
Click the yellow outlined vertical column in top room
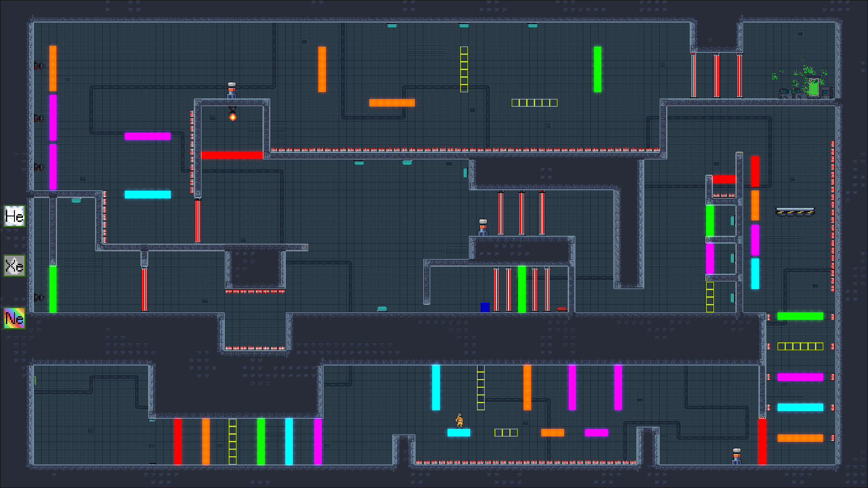click(x=464, y=69)
